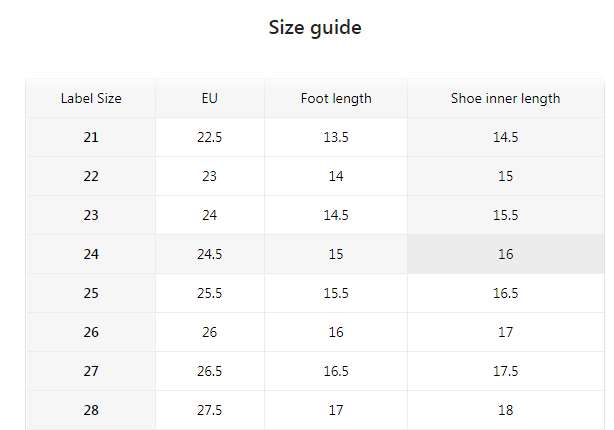Click label size 27 cell

coord(91,371)
